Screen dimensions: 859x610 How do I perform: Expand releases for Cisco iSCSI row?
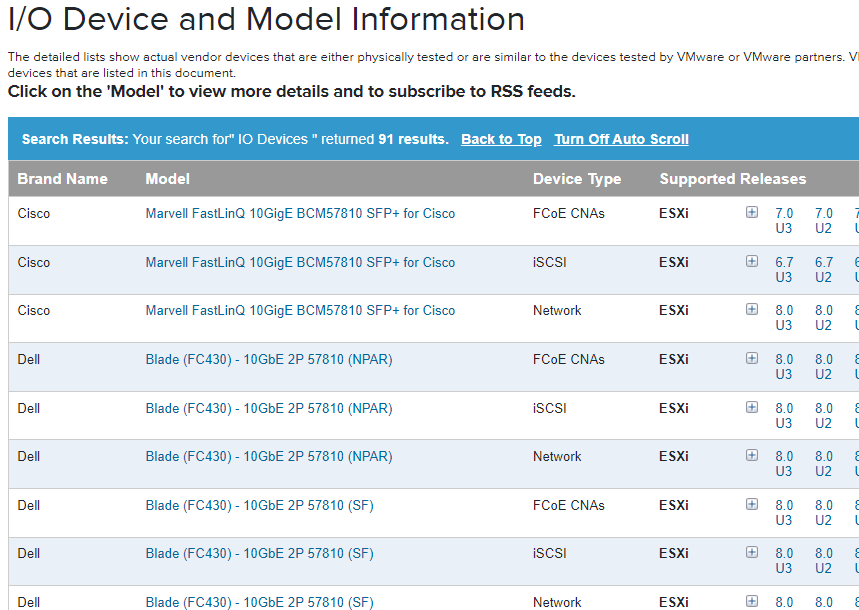click(x=752, y=261)
